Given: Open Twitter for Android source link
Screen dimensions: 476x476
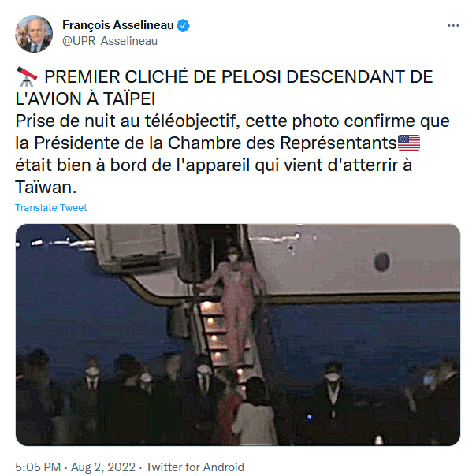Looking at the screenshot, I should (195, 467).
